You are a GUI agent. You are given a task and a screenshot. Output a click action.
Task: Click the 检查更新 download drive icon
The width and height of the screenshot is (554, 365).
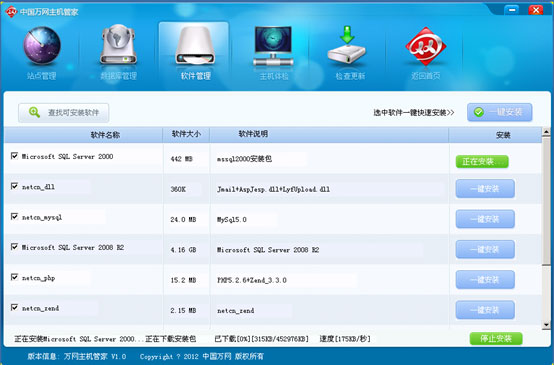347,45
